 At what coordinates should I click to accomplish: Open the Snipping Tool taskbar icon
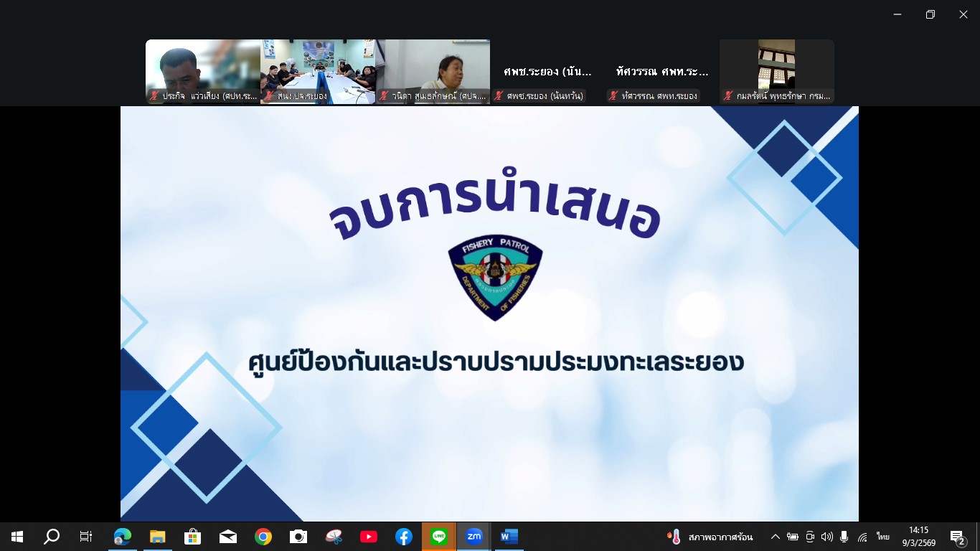coord(334,537)
